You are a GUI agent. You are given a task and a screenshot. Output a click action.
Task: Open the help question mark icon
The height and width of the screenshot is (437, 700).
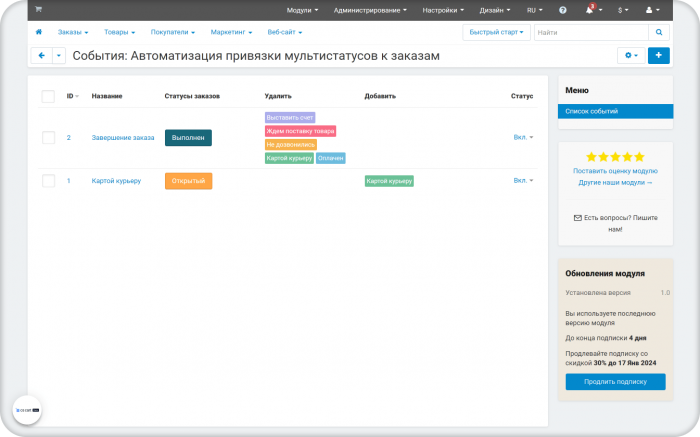point(562,10)
